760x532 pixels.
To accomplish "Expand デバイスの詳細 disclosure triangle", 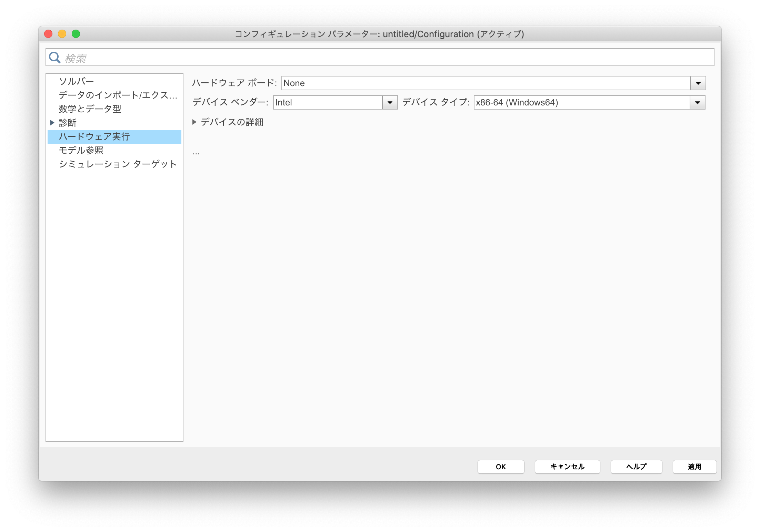I will coord(194,122).
